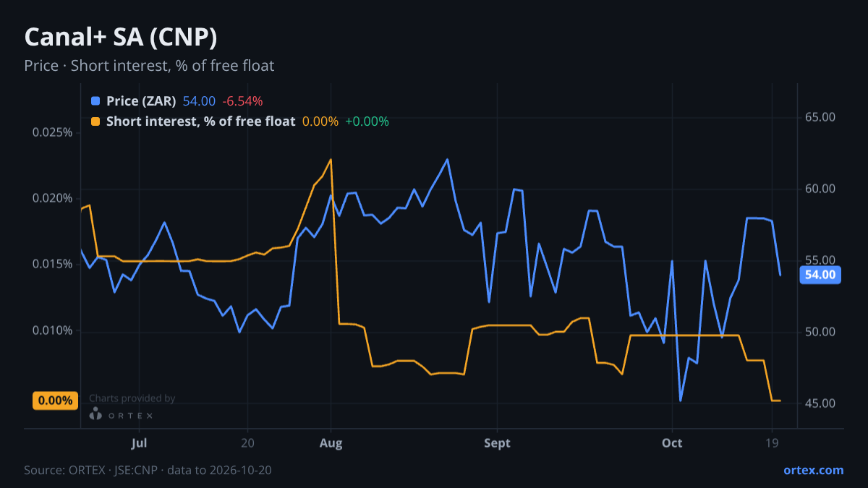Click the 0.020% left axis label
The height and width of the screenshot is (488, 868).
point(53,199)
